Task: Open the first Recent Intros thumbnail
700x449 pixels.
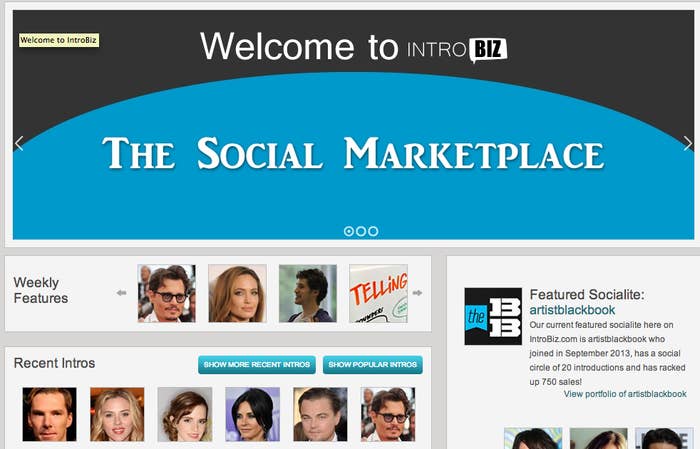Action: (50, 414)
